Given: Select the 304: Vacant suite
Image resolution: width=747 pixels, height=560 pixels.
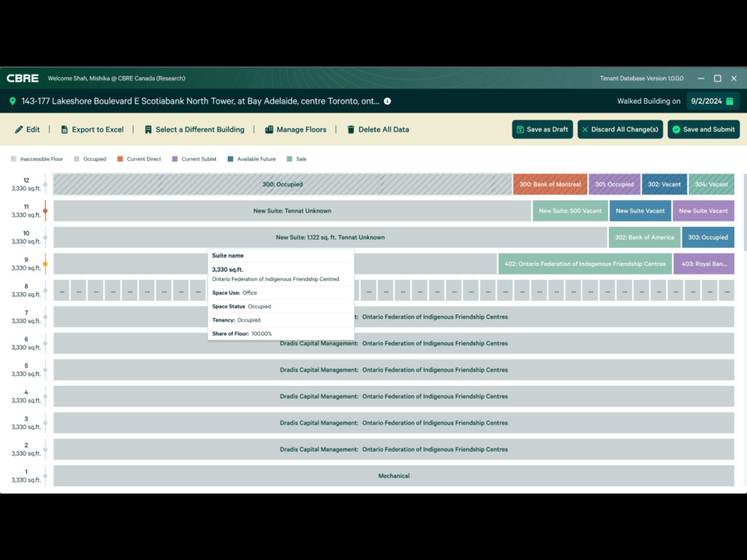Looking at the screenshot, I should [711, 184].
